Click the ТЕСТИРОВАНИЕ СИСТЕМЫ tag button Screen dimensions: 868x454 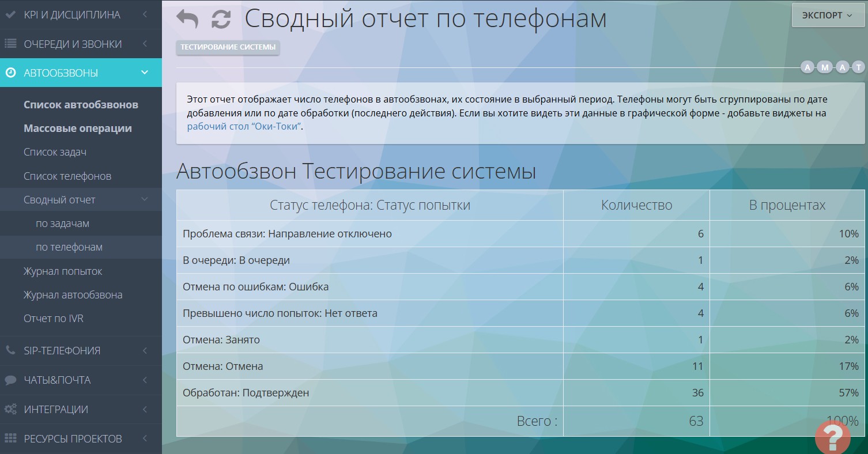coord(228,47)
